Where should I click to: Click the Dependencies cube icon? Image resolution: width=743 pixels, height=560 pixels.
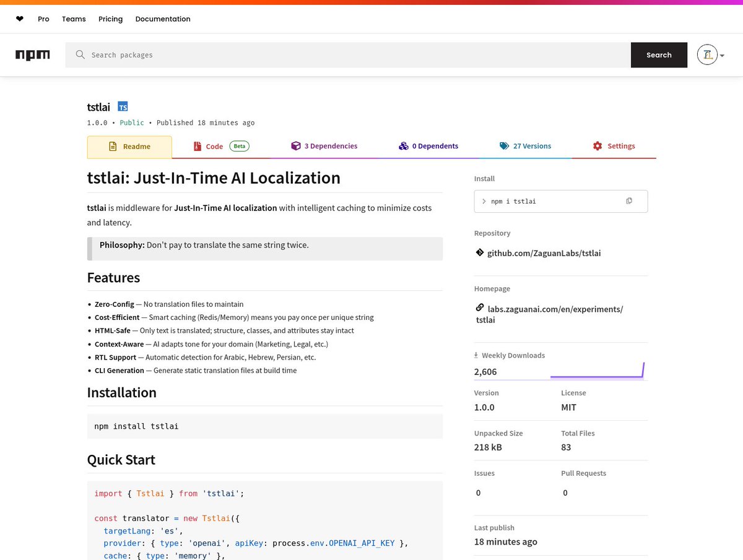pos(296,146)
